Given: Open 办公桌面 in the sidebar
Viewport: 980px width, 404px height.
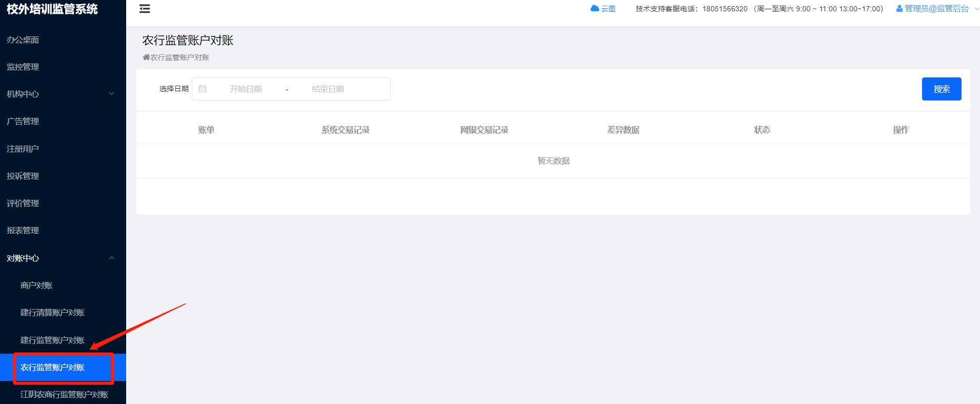Looking at the screenshot, I should tap(23, 40).
